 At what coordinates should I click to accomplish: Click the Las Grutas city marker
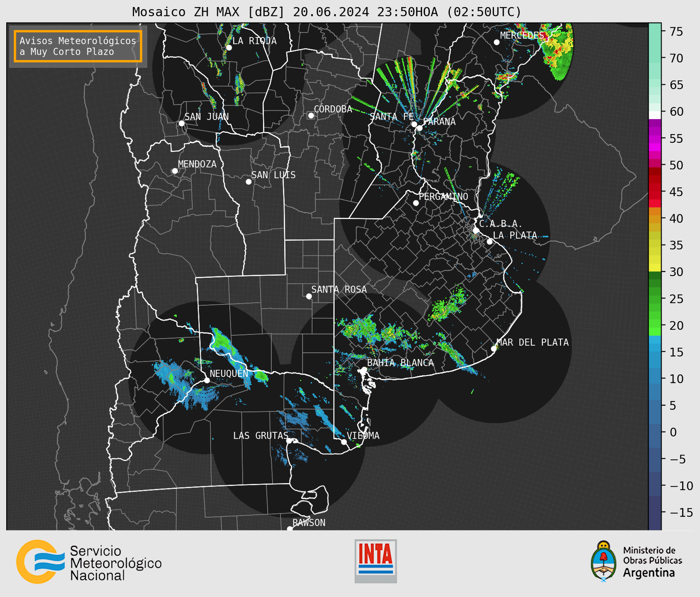tap(289, 441)
